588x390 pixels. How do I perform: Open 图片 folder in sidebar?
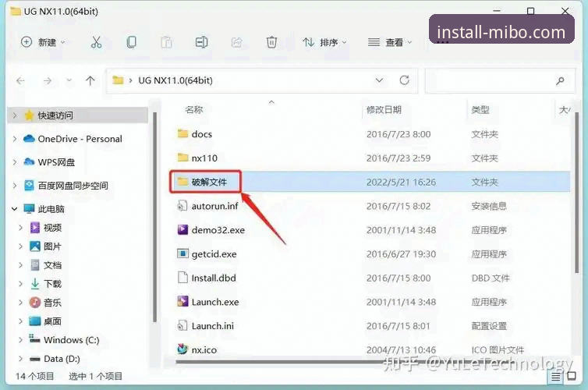[52, 246]
